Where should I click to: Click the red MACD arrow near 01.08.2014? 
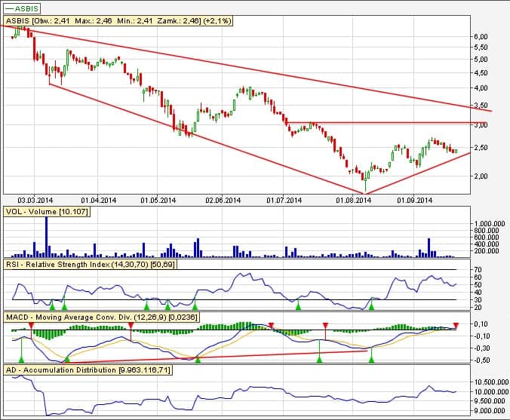(x=325, y=325)
